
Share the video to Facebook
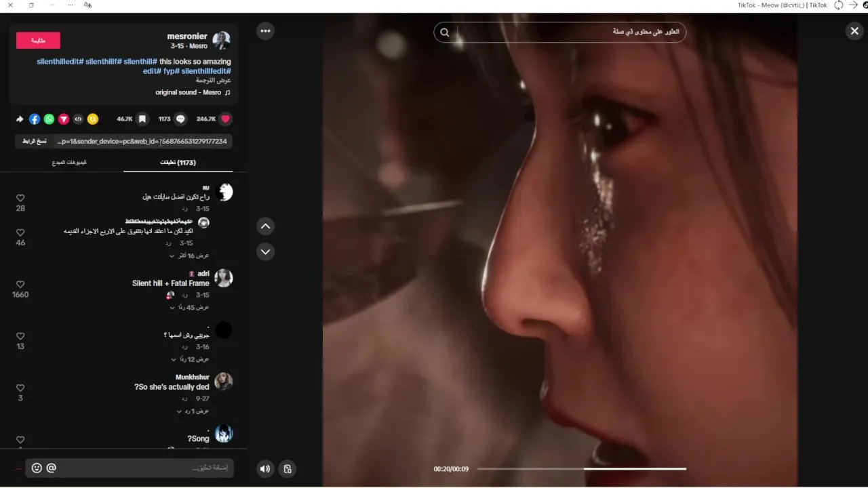pyautogui.click(x=35, y=119)
